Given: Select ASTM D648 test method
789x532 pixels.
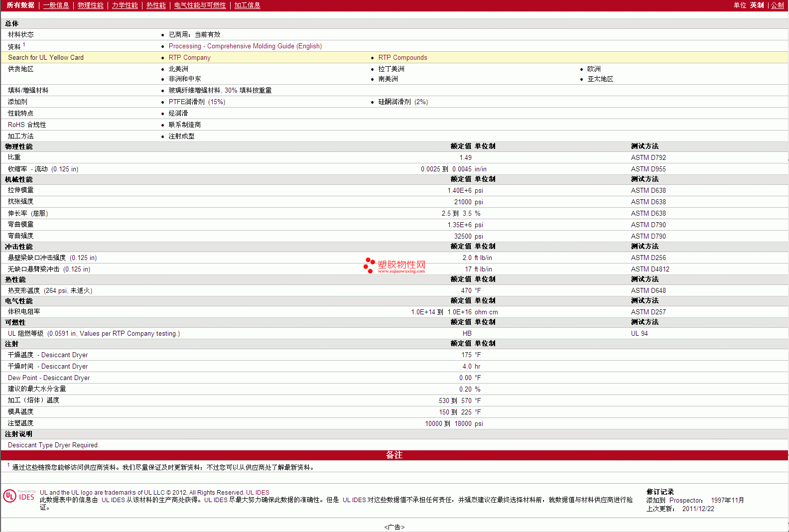Looking at the screenshot, I should tap(648, 290).
